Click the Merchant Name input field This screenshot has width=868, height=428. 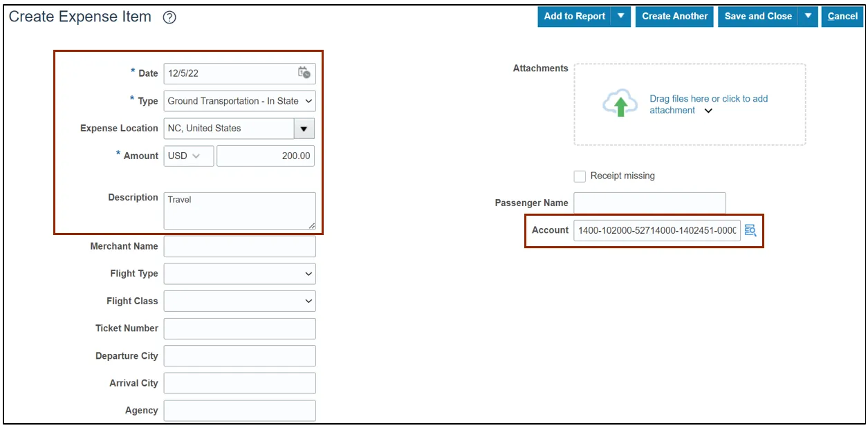pyautogui.click(x=239, y=247)
